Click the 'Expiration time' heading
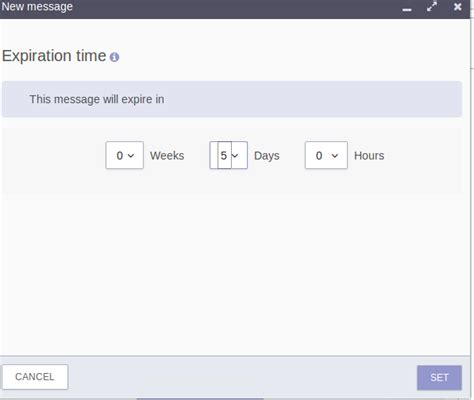 54,56
